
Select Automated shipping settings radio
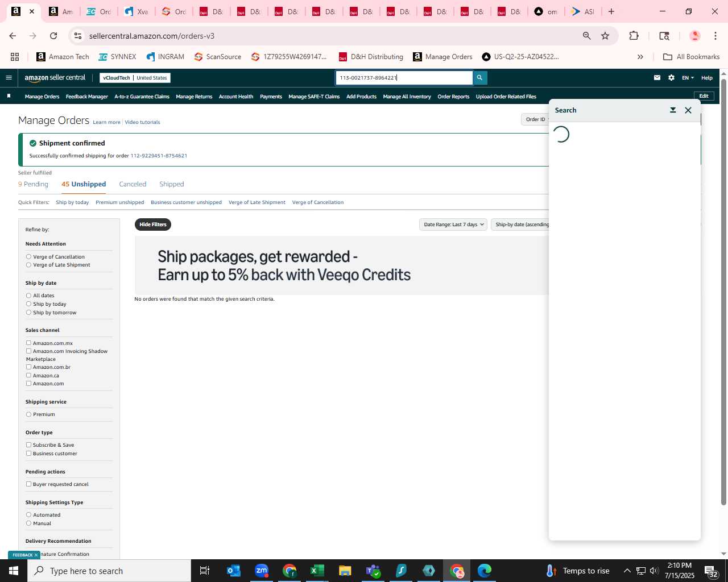click(x=28, y=515)
